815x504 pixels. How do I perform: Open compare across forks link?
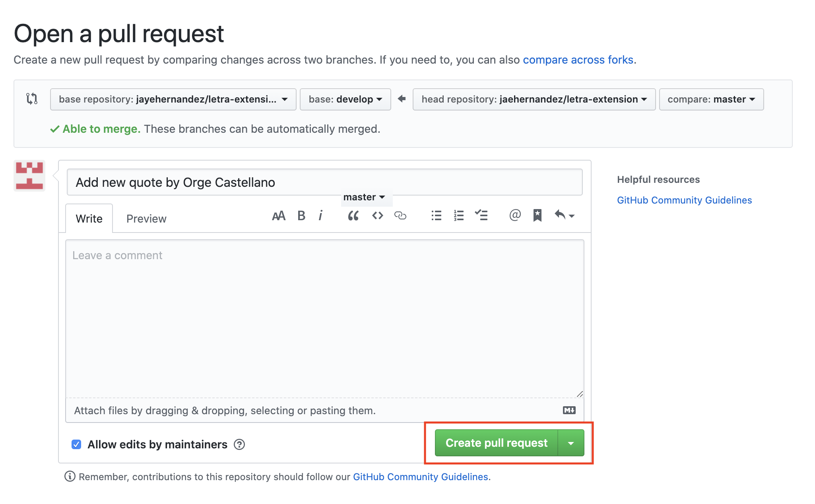(x=578, y=60)
